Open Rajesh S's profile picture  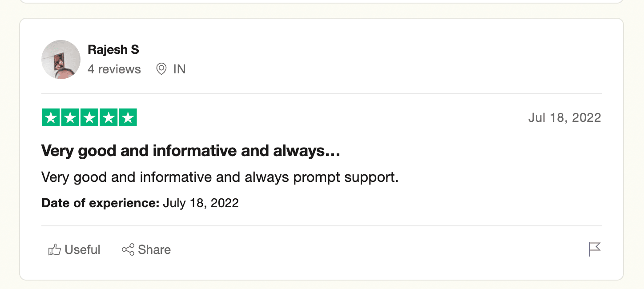tap(61, 60)
